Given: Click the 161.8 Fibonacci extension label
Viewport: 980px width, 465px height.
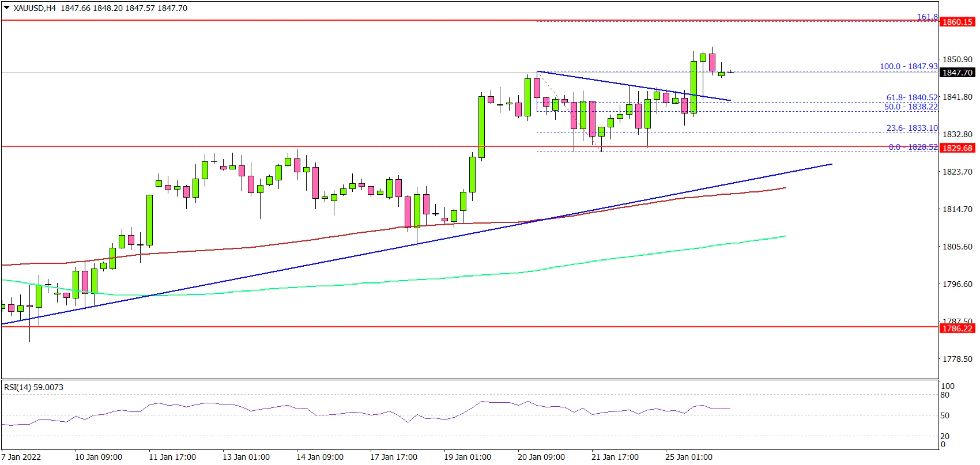Looking at the screenshot, I should (927, 17).
